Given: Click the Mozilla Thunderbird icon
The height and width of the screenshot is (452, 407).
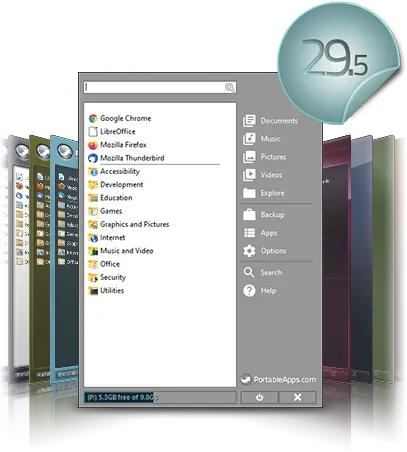Looking at the screenshot, I should click(93, 158).
